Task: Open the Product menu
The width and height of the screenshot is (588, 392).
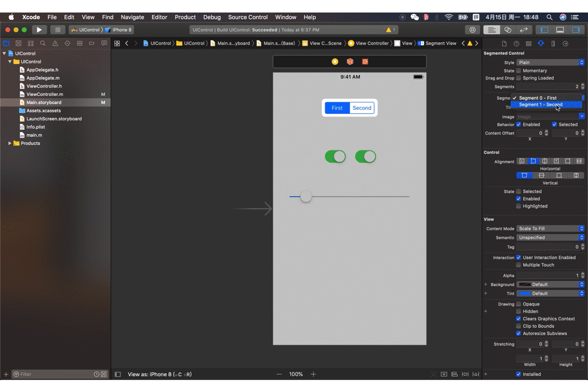Action: (x=185, y=17)
